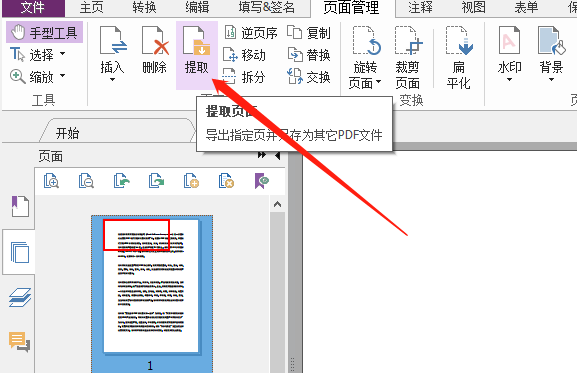Open the 表单 ribbon tab
Image resolution: width=577 pixels, height=373 pixels.
pyautogui.click(x=526, y=7)
